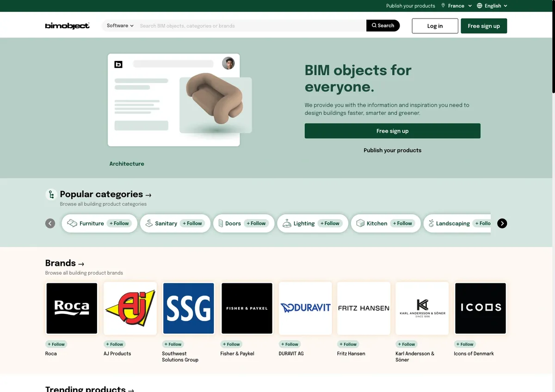
Task: Click the BIM objects search field
Action: click(x=252, y=26)
